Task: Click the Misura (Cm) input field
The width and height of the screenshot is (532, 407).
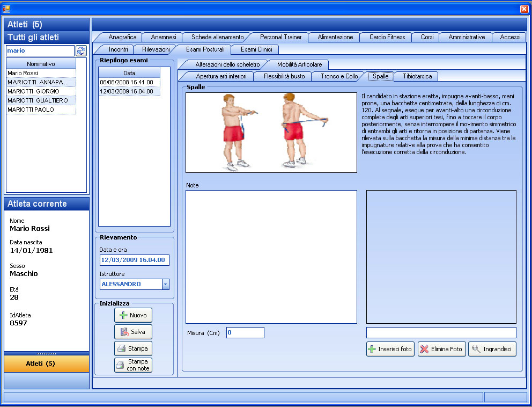Action: coord(245,333)
